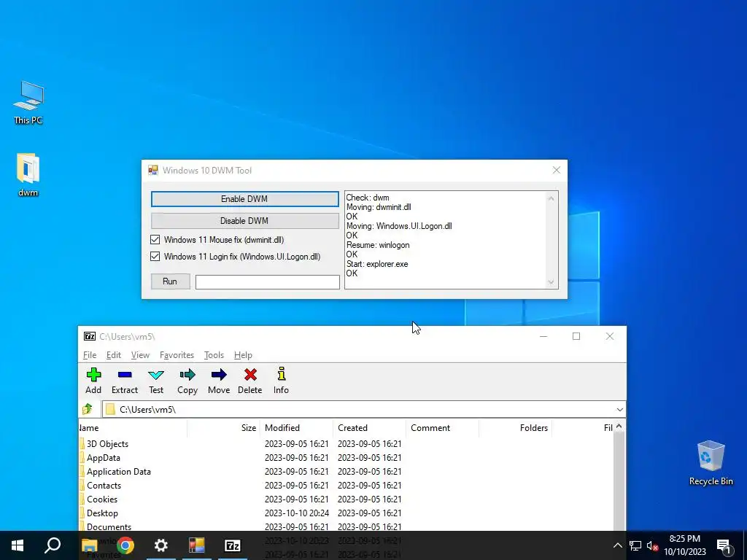Minimize the 7-Zip window

click(543, 336)
